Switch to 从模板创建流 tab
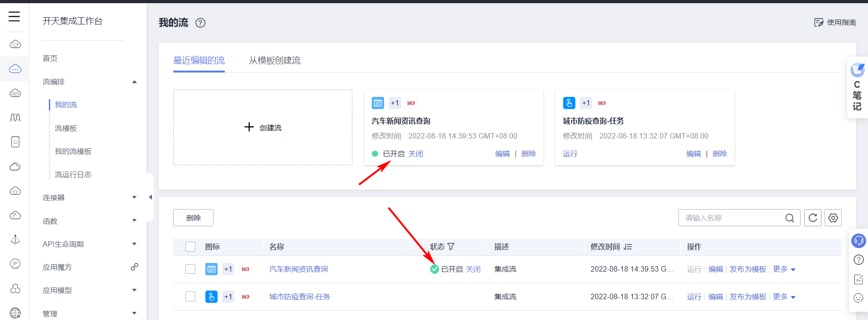Image resolution: width=868 pixels, height=320 pixels. click(275, 60)
